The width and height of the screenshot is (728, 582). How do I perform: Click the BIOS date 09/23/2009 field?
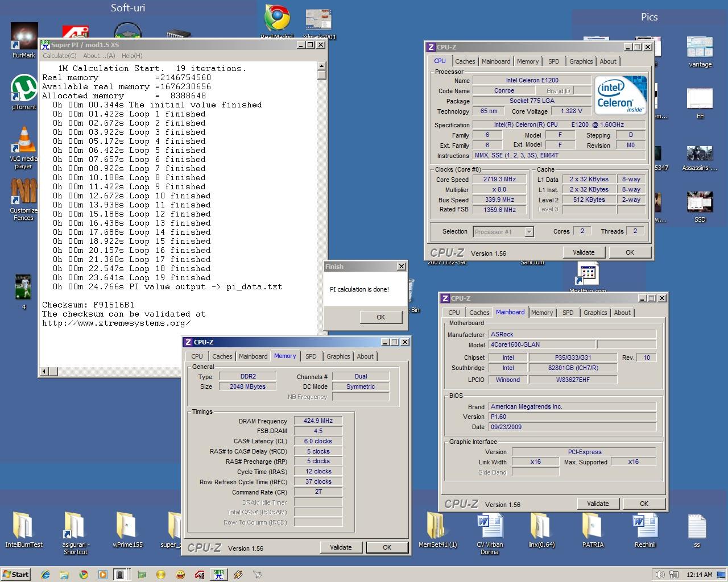pos(573,427)
